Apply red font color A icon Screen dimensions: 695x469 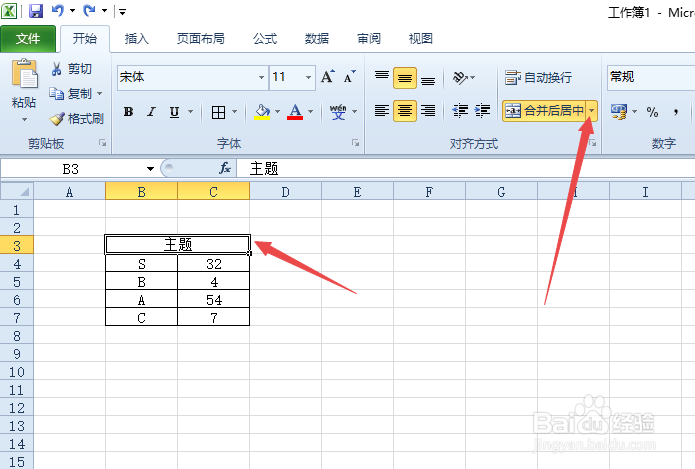(x=295, y=112)
